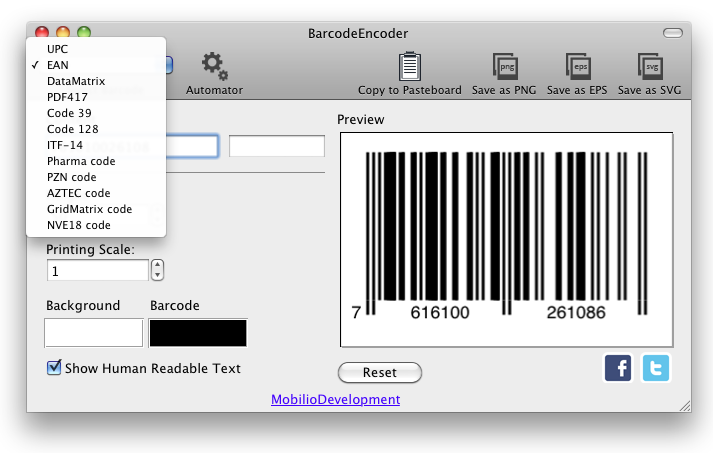Choose NVE18 code from the menu
The width and height of the screenshot is (713, 453).
[96, 225]
